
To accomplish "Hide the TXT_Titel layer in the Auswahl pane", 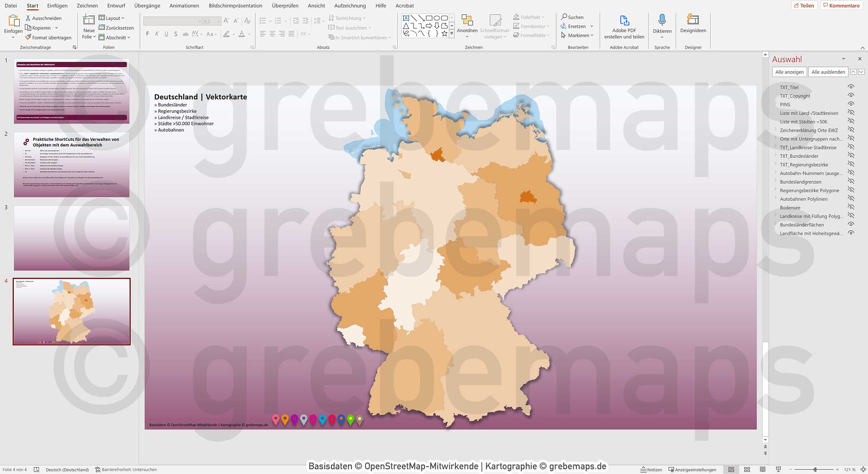I will pyautogui.click(x=851, y=87).
